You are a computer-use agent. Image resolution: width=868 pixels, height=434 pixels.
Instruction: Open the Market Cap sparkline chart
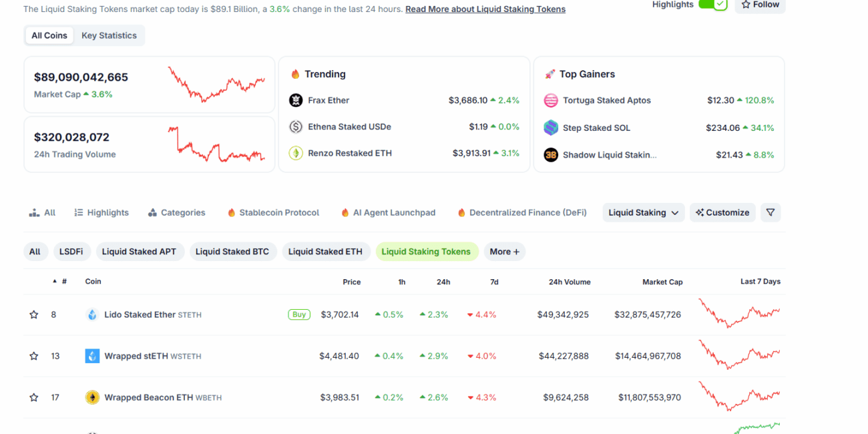point(216,84)
